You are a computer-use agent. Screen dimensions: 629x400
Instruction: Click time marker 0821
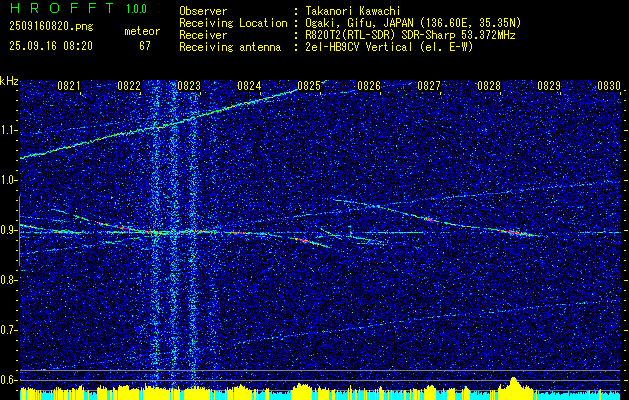(69, 86)
